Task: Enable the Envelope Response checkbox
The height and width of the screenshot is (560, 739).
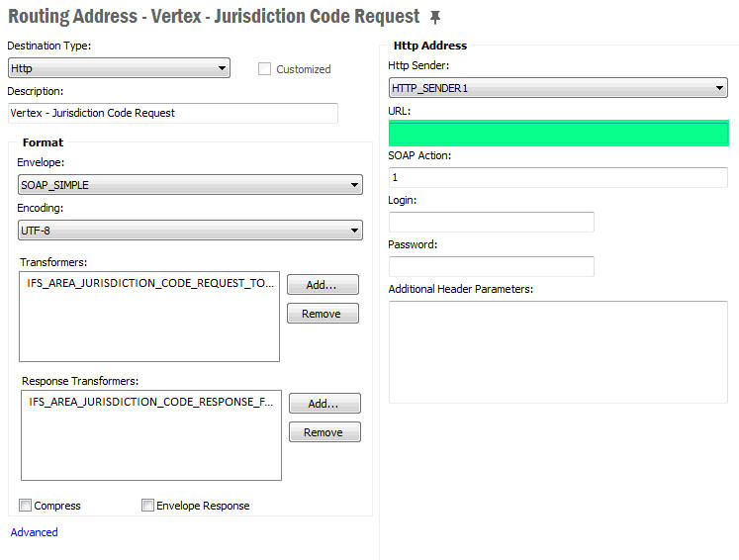Action: [x=148, y=506]
